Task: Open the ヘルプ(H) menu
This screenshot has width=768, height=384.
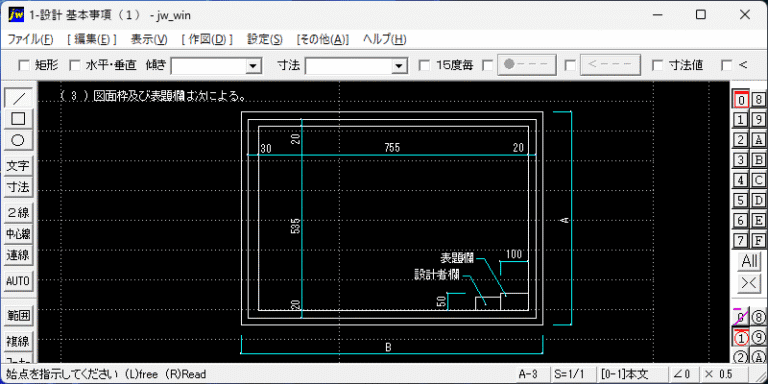Action: click(385, 39)
